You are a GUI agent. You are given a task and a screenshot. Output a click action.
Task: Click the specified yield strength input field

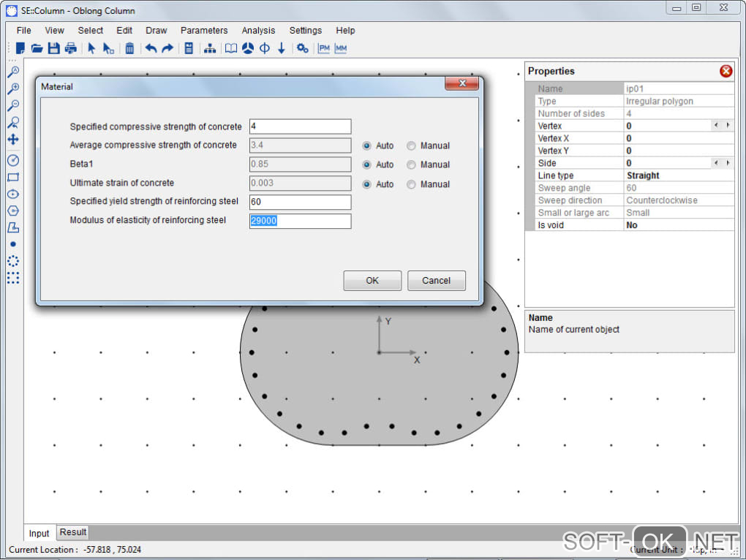(x=300, y=202)
